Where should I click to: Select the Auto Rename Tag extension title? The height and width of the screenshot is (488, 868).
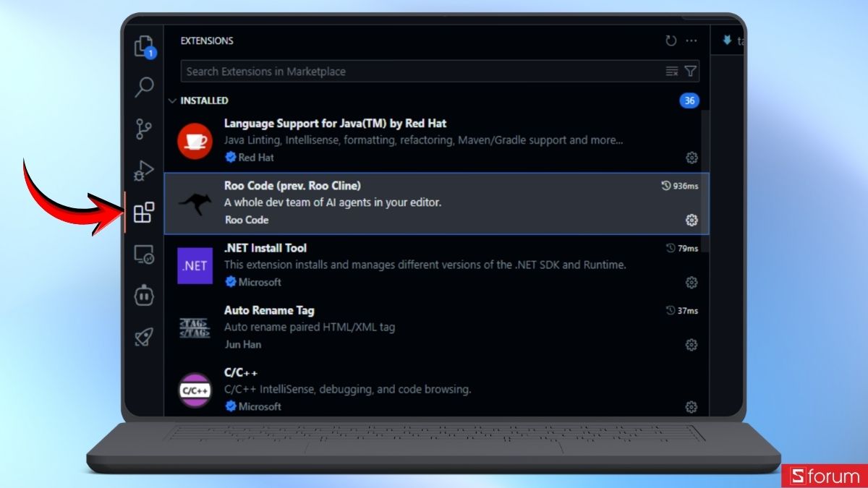click(x=269, y=310)
